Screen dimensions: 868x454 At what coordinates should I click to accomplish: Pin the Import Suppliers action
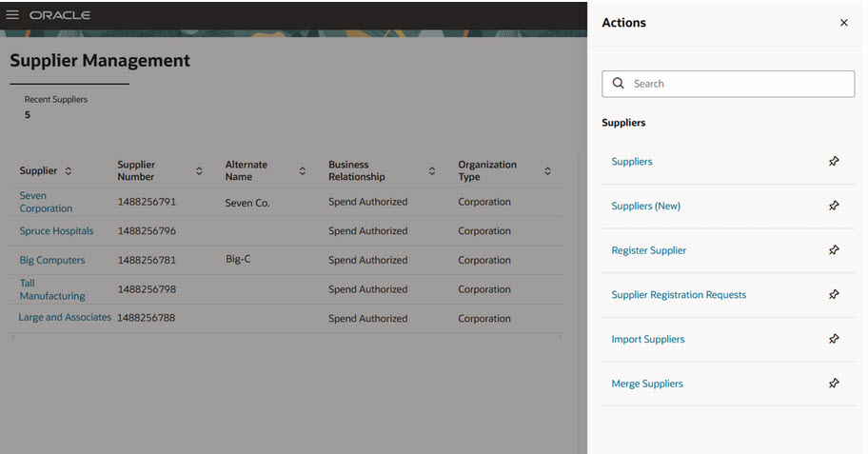834,339
